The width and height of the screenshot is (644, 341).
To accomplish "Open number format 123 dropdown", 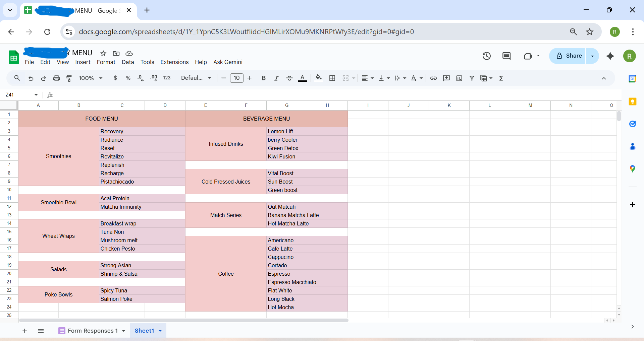I will pos(167,78).
